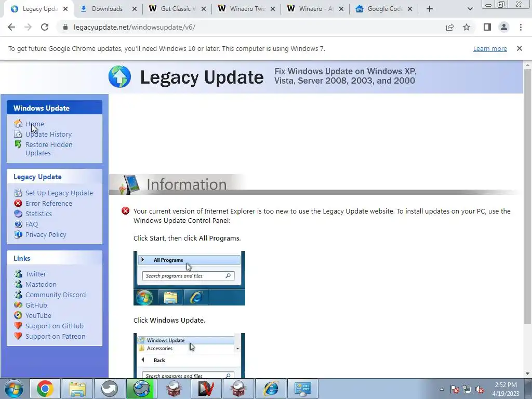Open the Community Discord link
This screenshot has height=399, width=532.
[56, 295]
